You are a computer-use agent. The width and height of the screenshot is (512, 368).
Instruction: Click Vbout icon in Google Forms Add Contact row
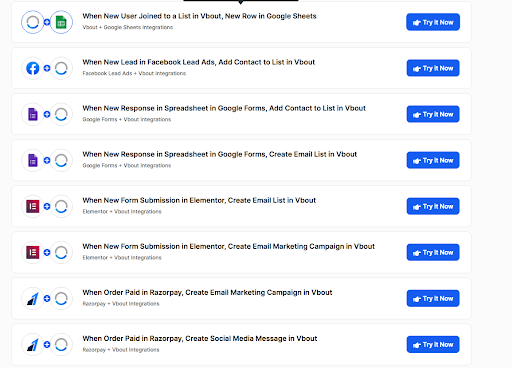(61, 114)
